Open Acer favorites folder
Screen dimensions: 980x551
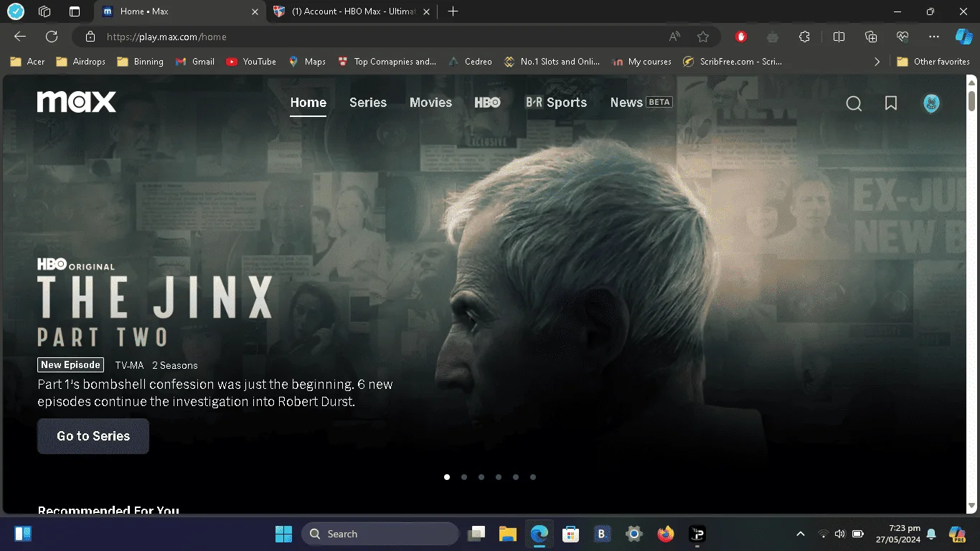(27, 62)
